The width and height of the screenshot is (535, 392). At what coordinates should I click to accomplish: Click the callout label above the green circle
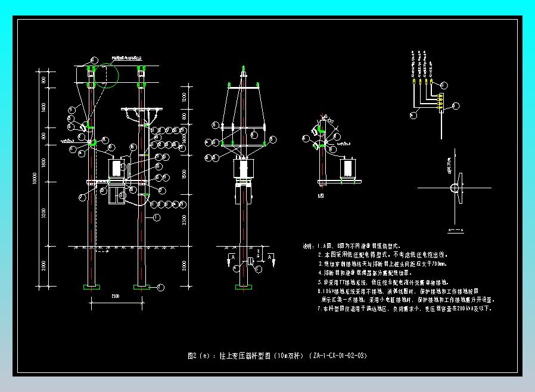pyautogui.click(x=126, y=58)
